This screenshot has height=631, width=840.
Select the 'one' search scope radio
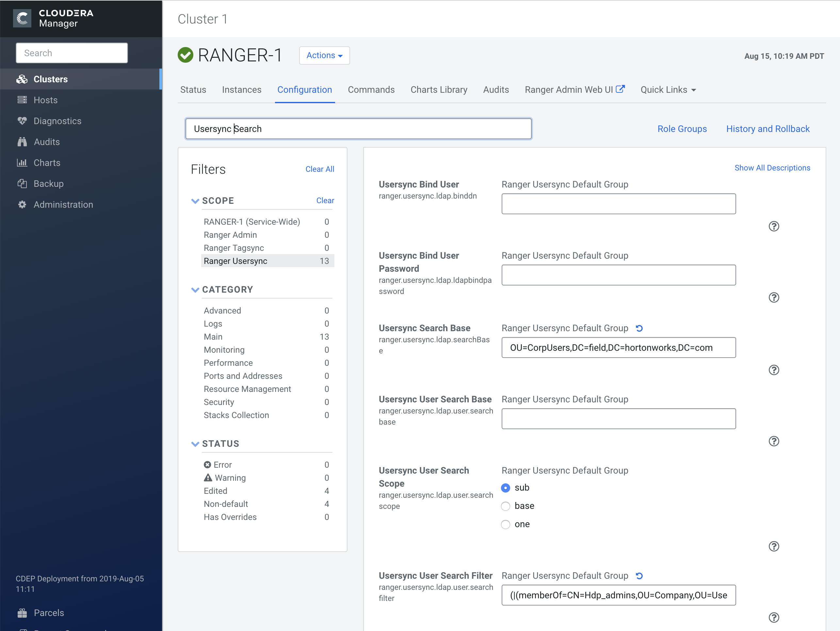click(x=506, y=524)
